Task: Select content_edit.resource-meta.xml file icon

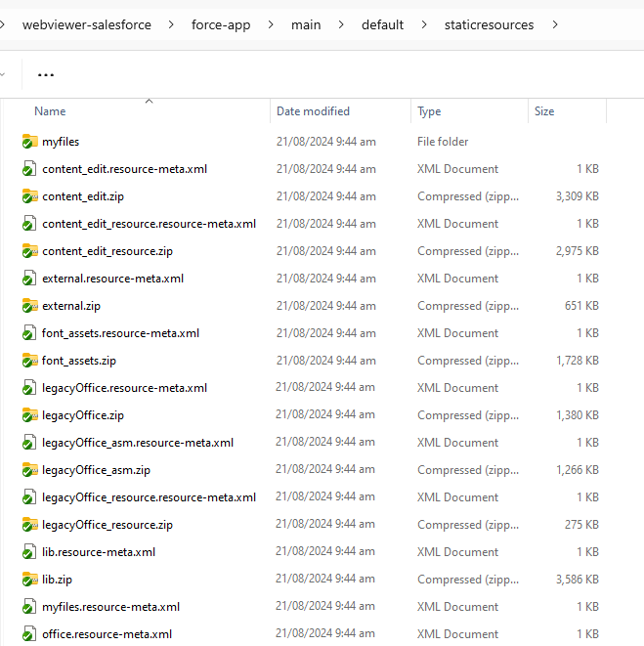Action: [29, 169]
